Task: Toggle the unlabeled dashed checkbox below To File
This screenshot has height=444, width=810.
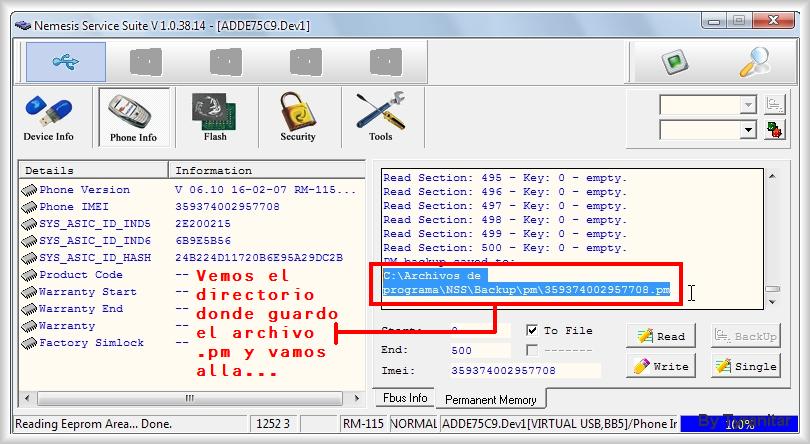Action: pos(533,350)
